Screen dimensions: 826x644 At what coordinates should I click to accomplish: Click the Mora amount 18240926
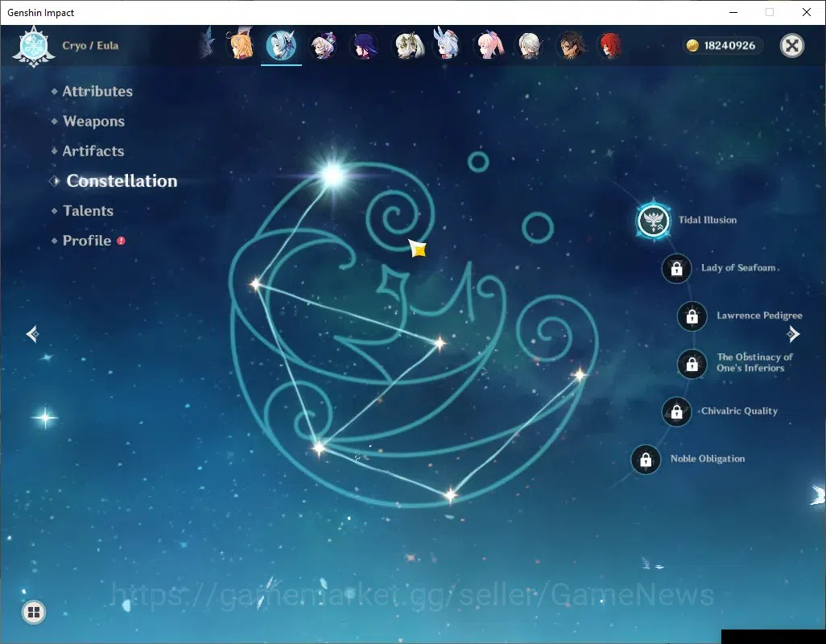click(x=729, y=46)
